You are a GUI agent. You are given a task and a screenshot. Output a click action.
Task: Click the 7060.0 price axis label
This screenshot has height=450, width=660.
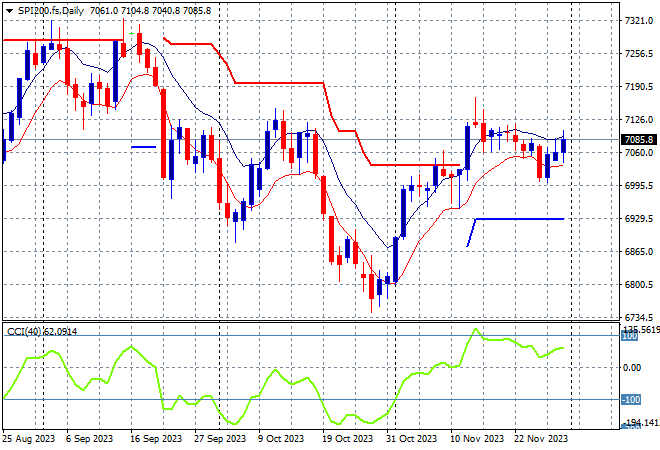tap(639, 153)
